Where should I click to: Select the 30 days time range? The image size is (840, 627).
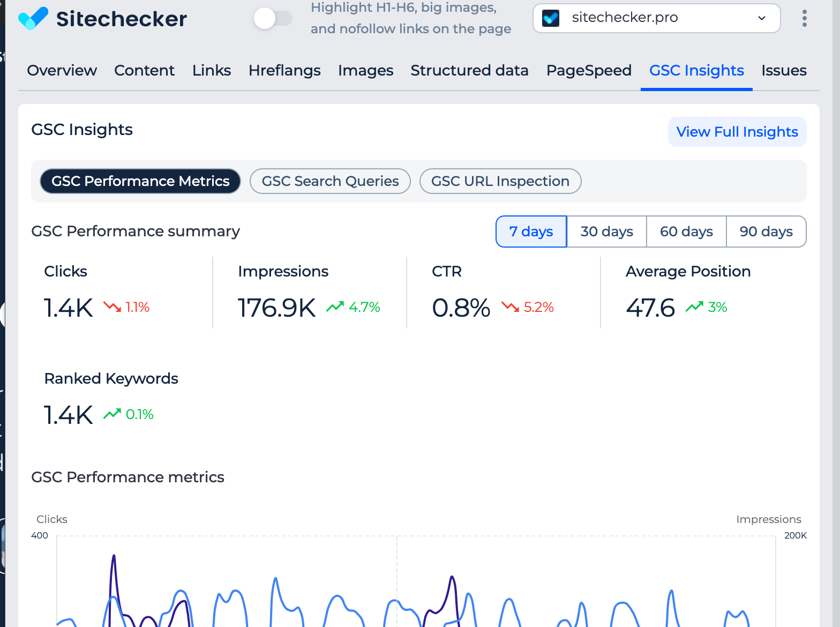(x=606, y=232)
